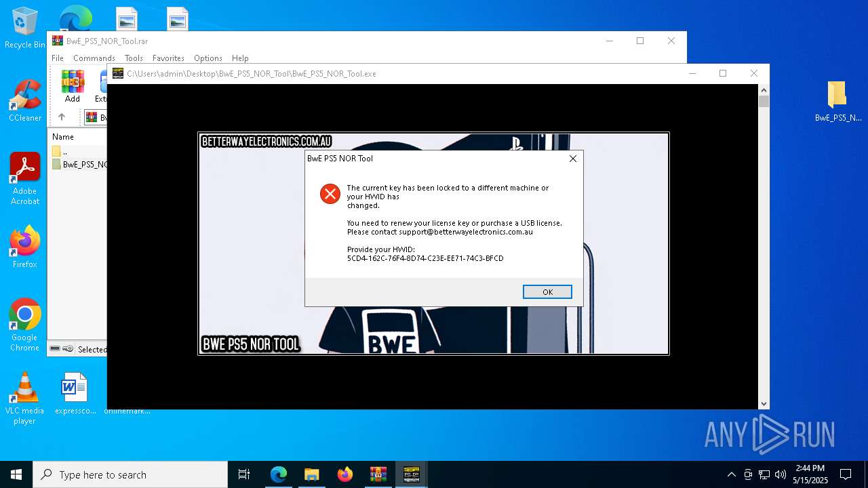This screenshot has height=488, width=868.
Task: Open the Tools menu in WinRAR
Action: [x=134, y=58]
